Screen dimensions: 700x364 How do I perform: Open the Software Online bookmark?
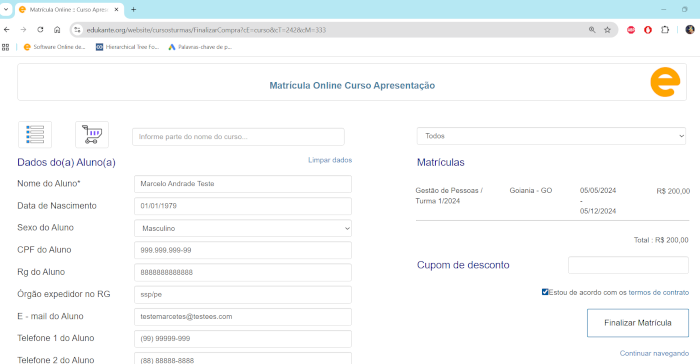point(54,47)
